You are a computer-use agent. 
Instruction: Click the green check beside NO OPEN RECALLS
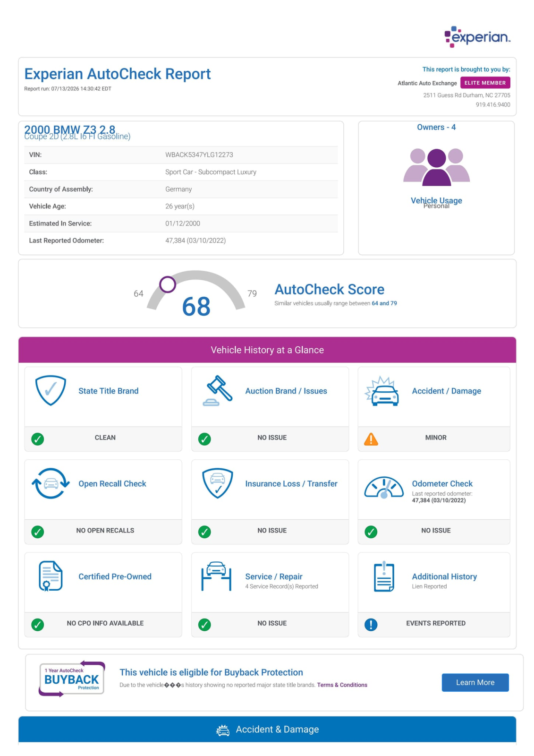(38, 532)
